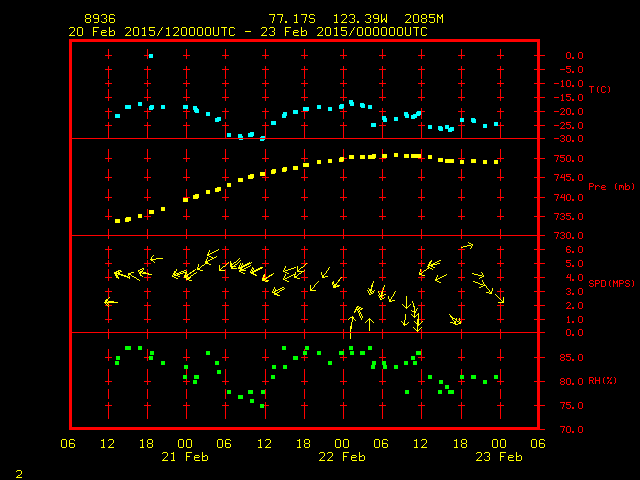Select the 85.0 humidity tick label
Screen dimensions: 640x480
[572, 358]
